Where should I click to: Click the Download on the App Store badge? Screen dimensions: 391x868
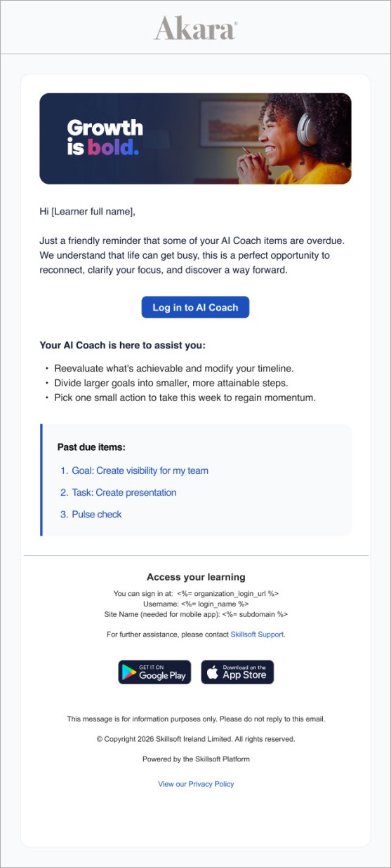(237, 672)
